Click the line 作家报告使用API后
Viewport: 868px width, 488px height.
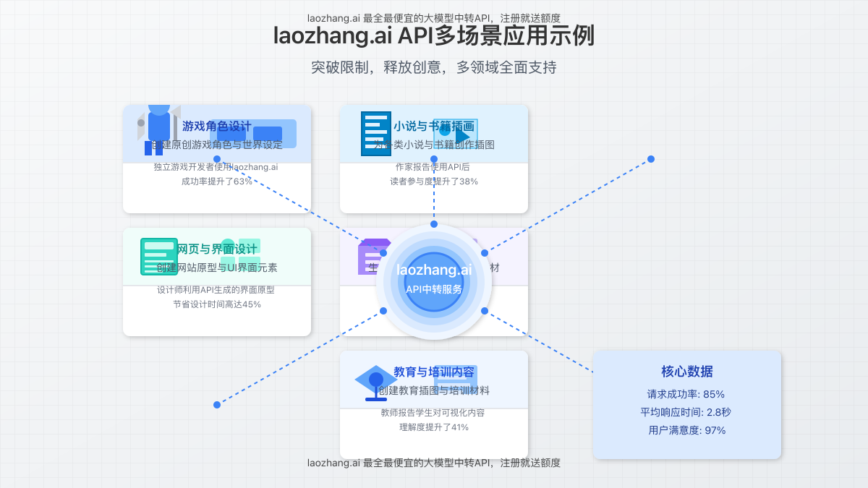(x=434, y=167)
